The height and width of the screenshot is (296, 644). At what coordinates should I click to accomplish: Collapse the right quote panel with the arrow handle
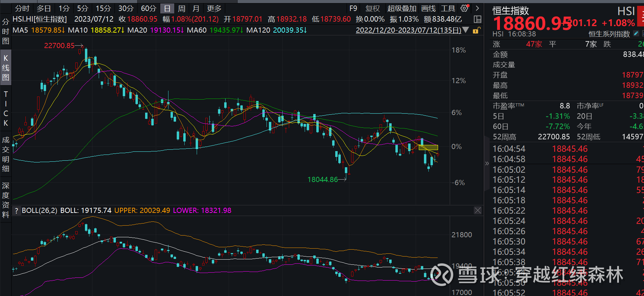tap(487, 163)
